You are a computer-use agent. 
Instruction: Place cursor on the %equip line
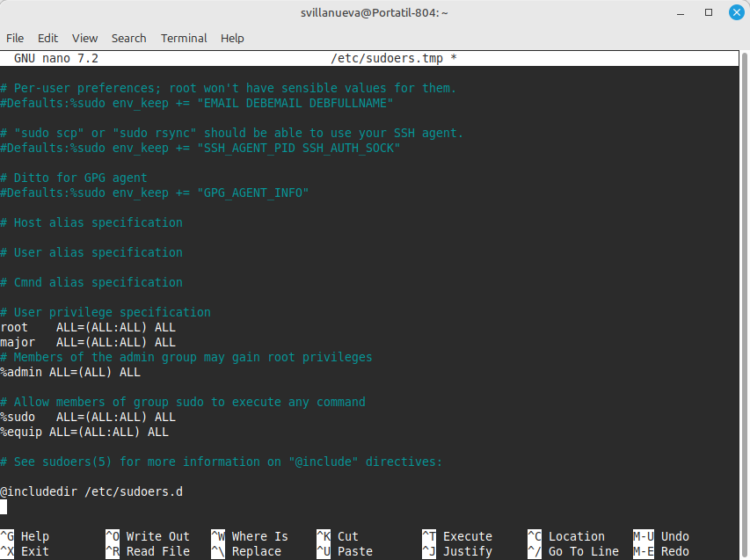(84, 432)
